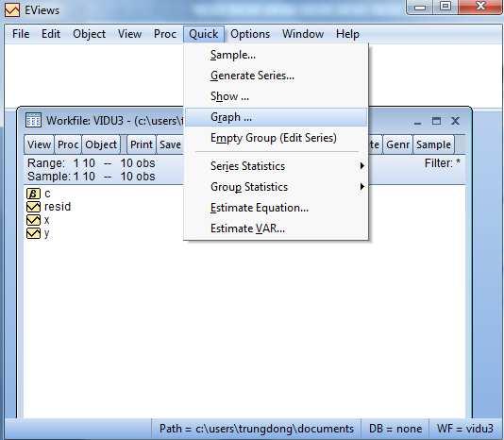Choose Sample... from Quick menu
This screenshot has height=440, width=504.
pyautogui.click(x=276, y=55)
